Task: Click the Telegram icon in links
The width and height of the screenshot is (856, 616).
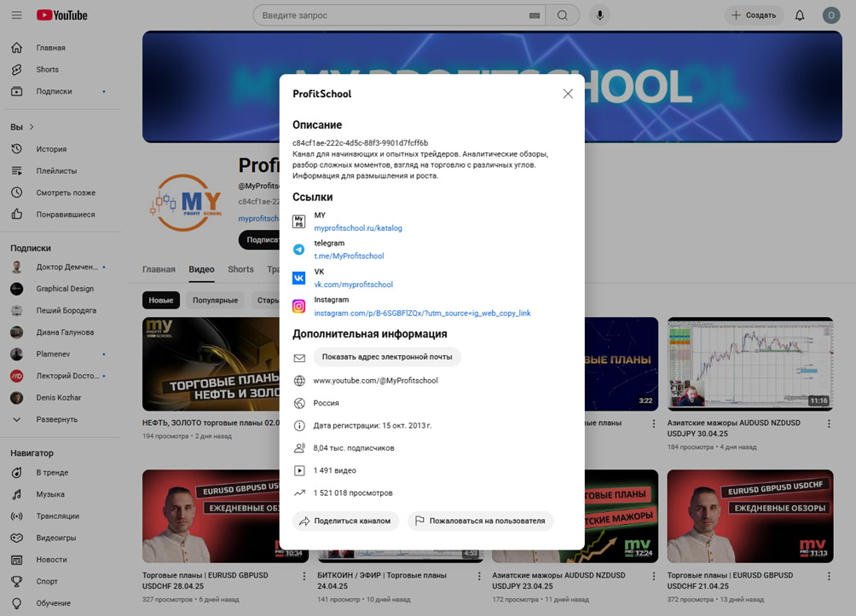Action: click(x=298, y=250)
